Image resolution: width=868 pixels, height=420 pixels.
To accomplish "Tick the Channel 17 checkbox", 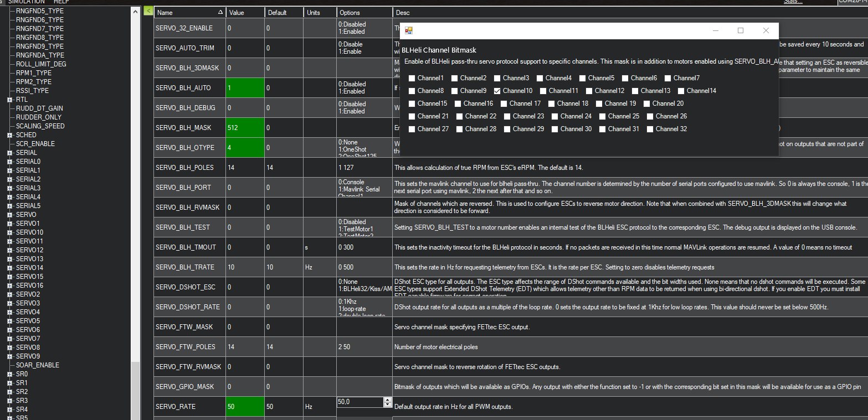I will [504, 103].
